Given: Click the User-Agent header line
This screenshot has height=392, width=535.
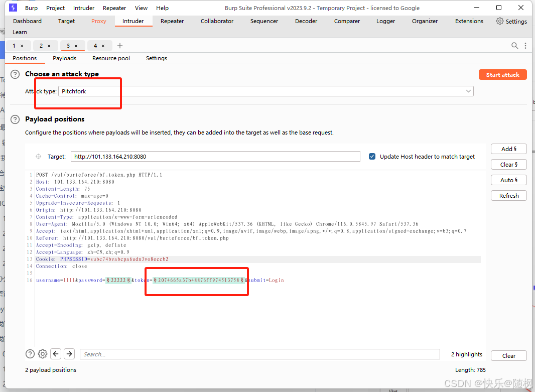Looking at the screenshot, I should coord(227,224).
